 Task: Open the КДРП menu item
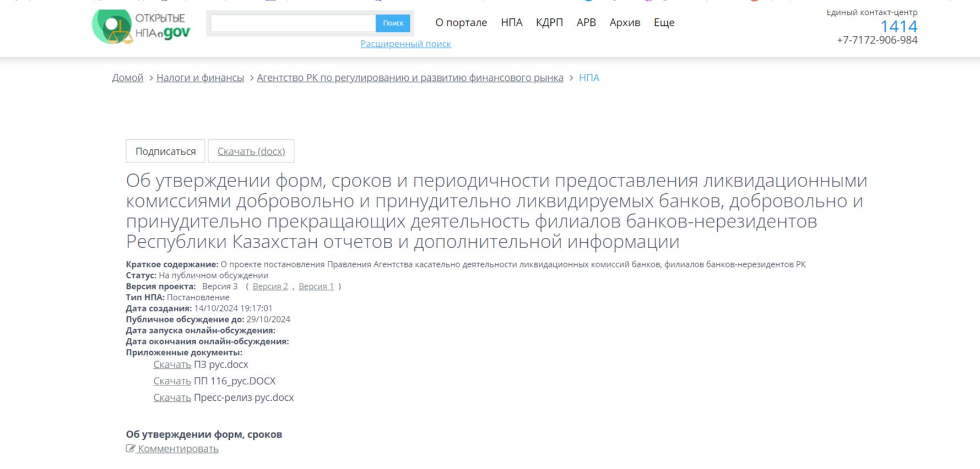coord(549,23)
